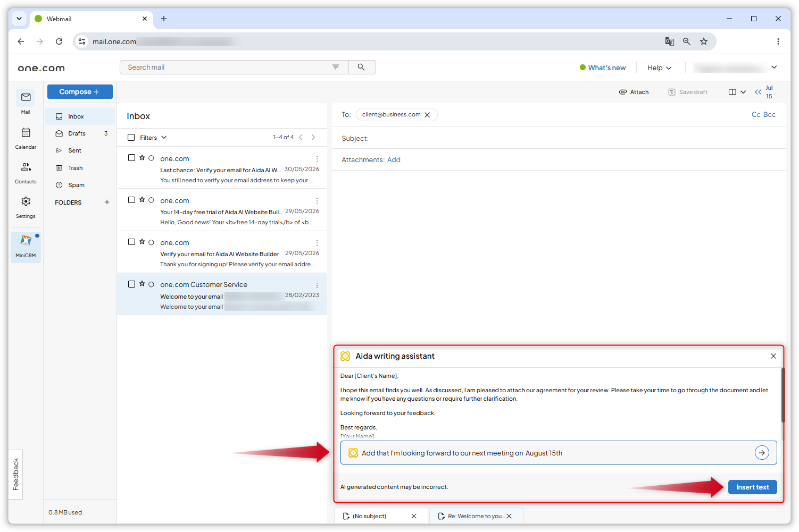799x532 pixels.
Task: Open the Sent folder
Action: 80,150
